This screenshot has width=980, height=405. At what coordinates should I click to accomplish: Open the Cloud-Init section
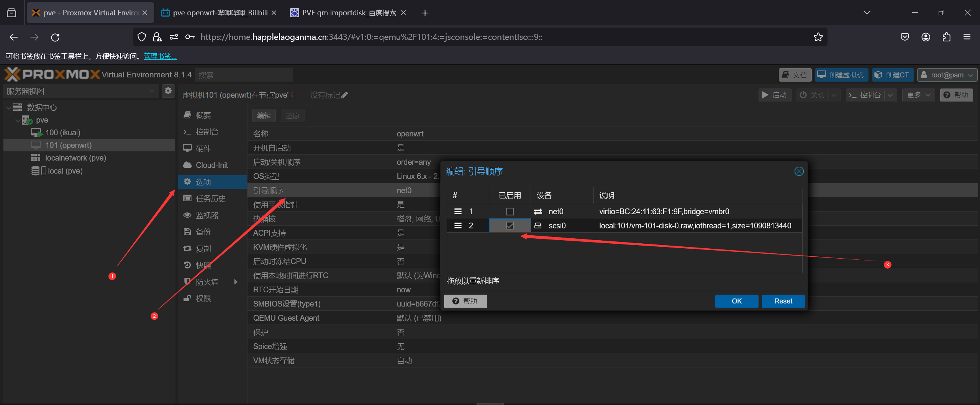(211, 165)
